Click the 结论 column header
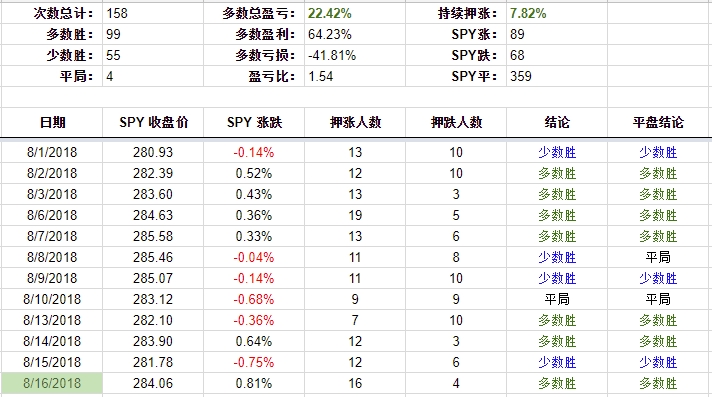Viewport: 712px width, 397px height. [x=557, y=122]
